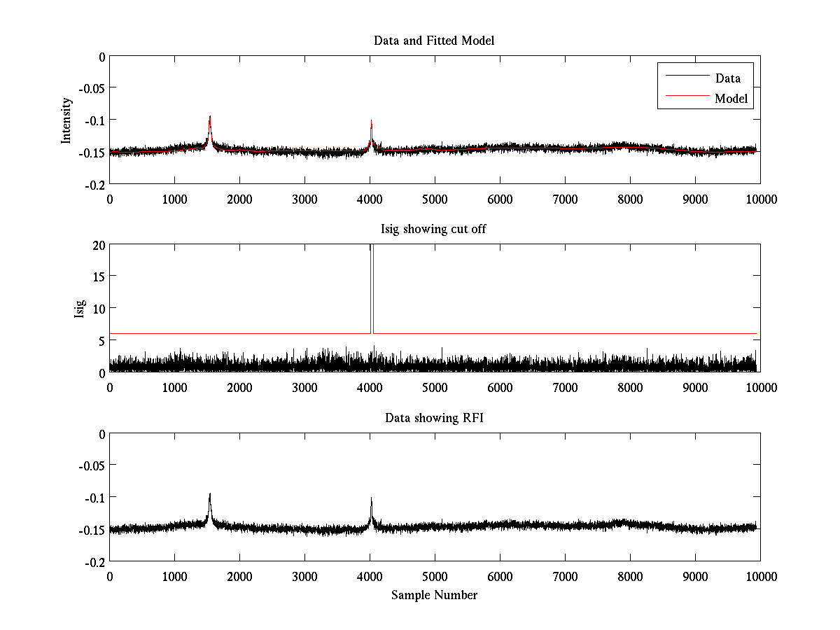Click the 'Intensity' y-axis label
Image resolution: width=840 pixels, height=630 pixels.
click(x=66, y=120)
